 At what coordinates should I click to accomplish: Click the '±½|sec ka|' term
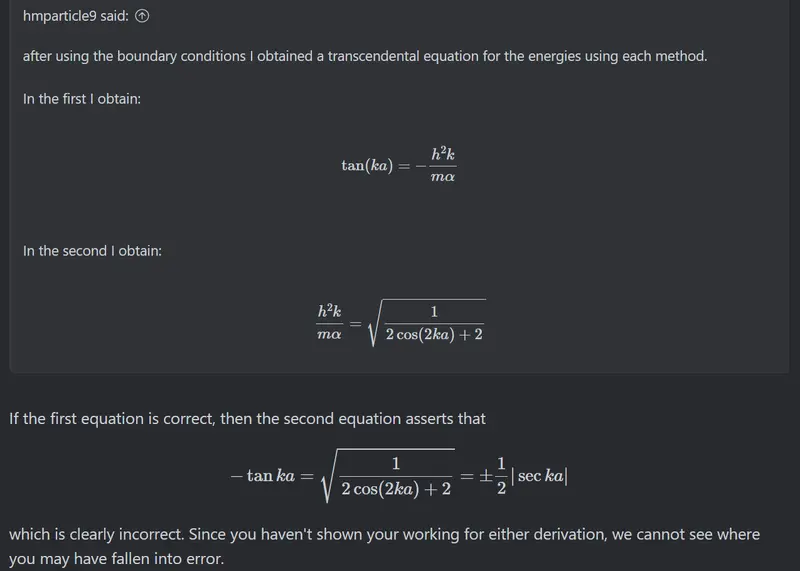[524, 476]
